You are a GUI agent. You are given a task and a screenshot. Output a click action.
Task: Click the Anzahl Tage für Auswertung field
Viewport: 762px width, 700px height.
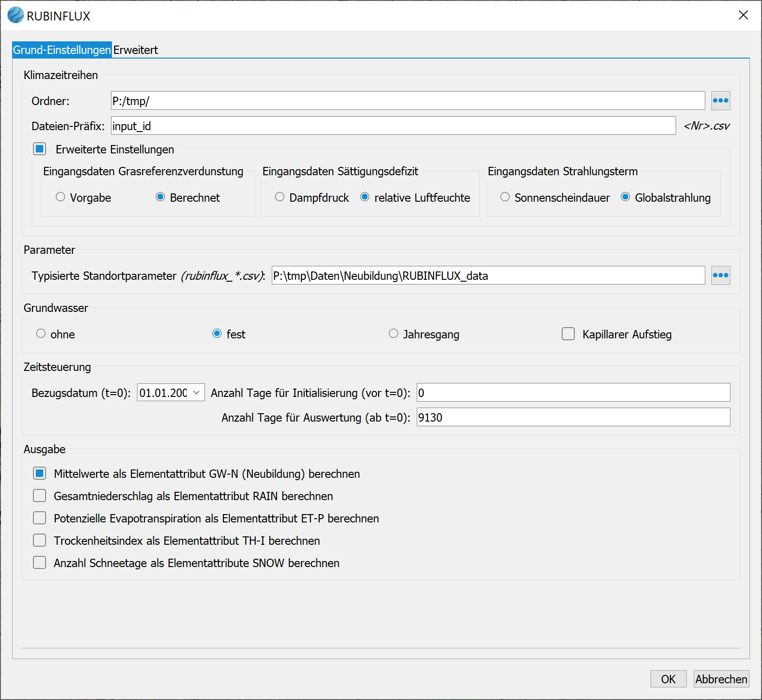pyautogui.click(x=573, y=417)
